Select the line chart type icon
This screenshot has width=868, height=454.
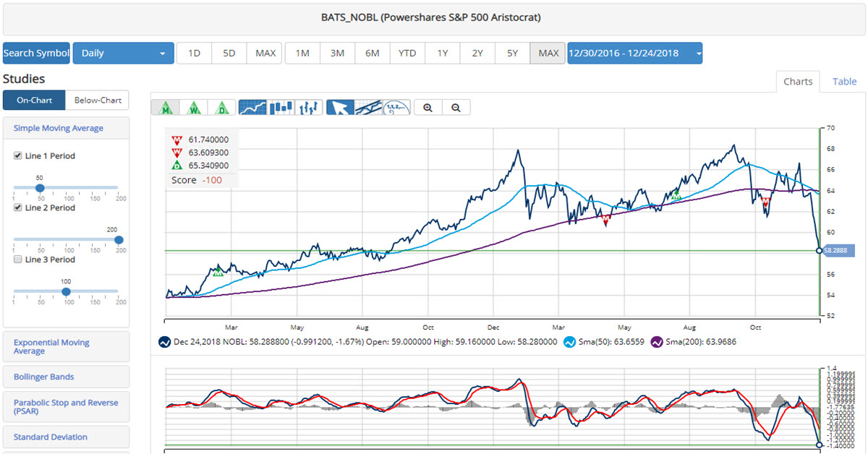click(x=252, y=108)
